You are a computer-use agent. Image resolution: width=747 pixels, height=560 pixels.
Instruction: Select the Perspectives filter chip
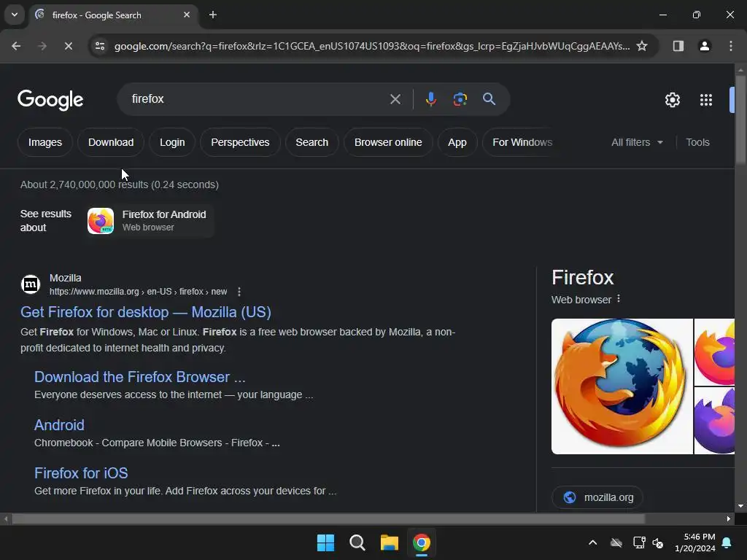240,142
